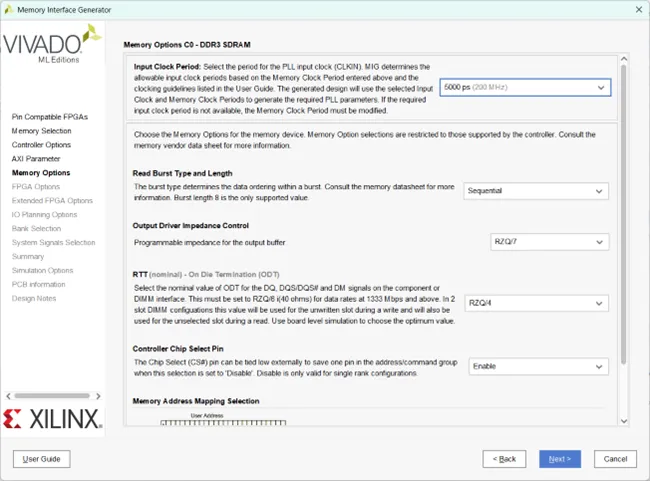Open the Input Clock Period dropdown
This screenshot has height=481, width=650.
[x=525, y=87]
